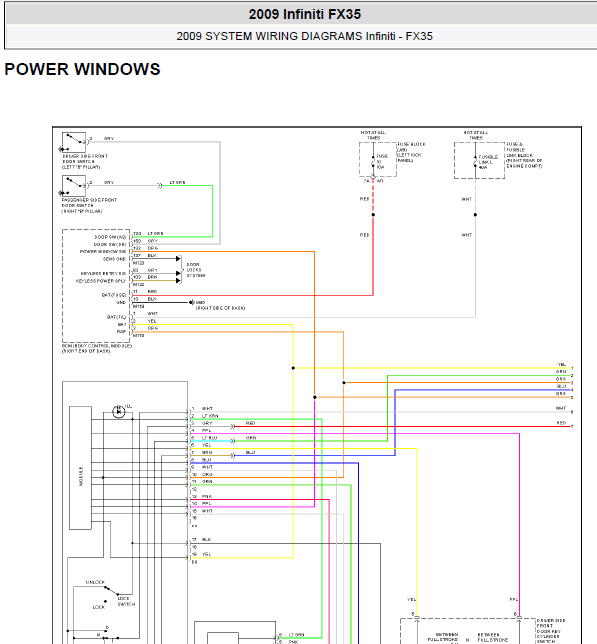Select the 'DOOR SW (DR)' BCM pin label
Screen dimensions: 597x644
[110, 244]
